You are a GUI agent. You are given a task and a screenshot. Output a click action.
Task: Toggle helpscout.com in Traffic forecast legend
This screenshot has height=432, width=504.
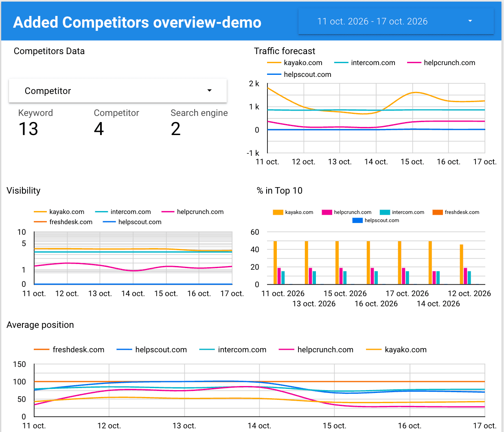299,74
